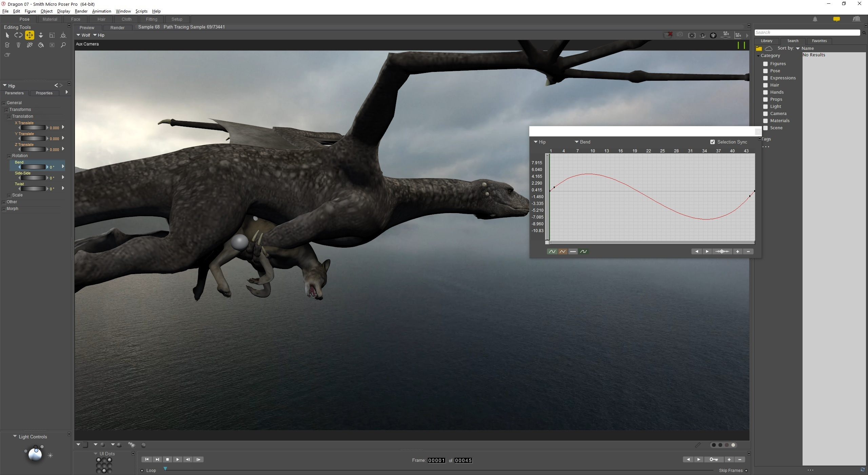Adjust the Y Translate dial slider
The width and height of the screenshot is (868, 475).
33,138
